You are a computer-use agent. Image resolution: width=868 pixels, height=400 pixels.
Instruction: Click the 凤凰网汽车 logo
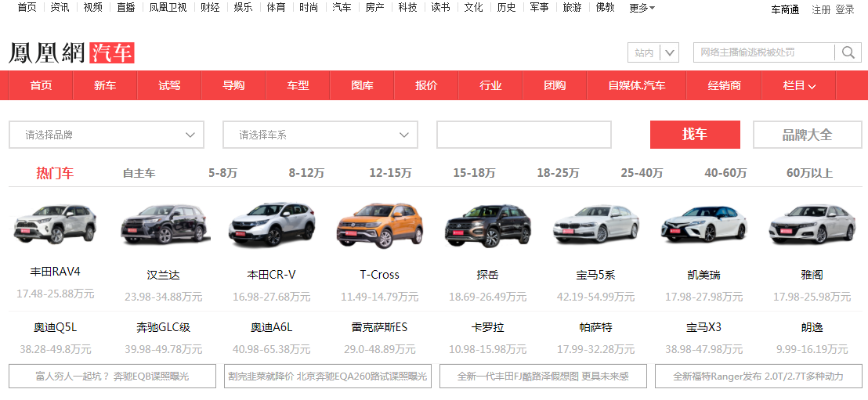pos(72,52)
